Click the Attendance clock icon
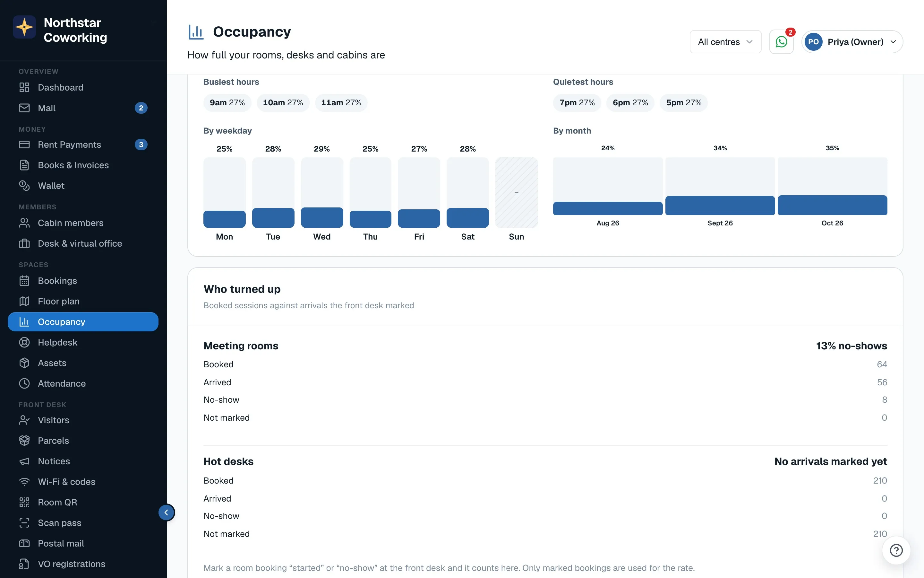This screenshot has width=924, height=578. [x=24, y=384]
